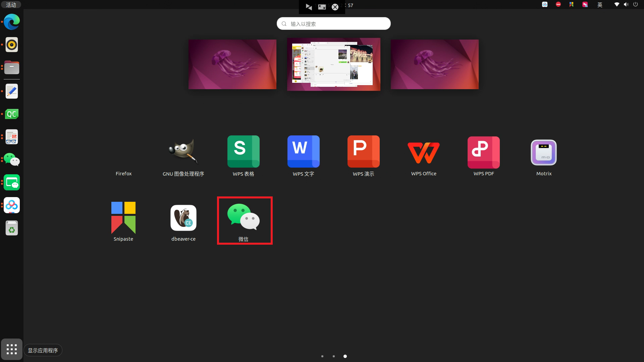Select the middle workspace with open windows

334,64
